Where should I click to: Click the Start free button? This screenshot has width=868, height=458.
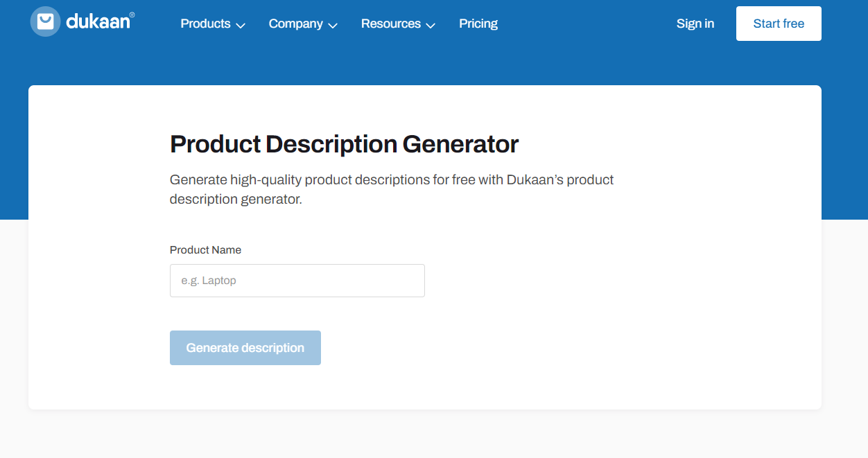tap(779, 24)
